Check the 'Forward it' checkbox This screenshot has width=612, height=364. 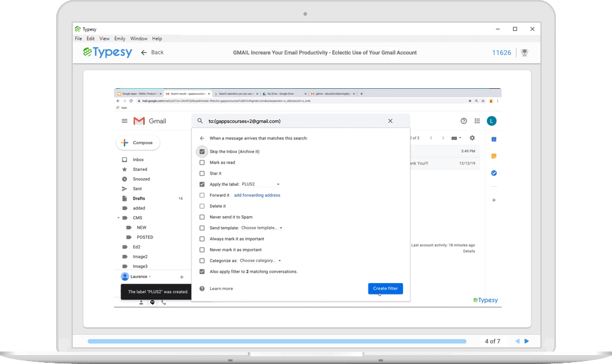(x=202, y=195)
